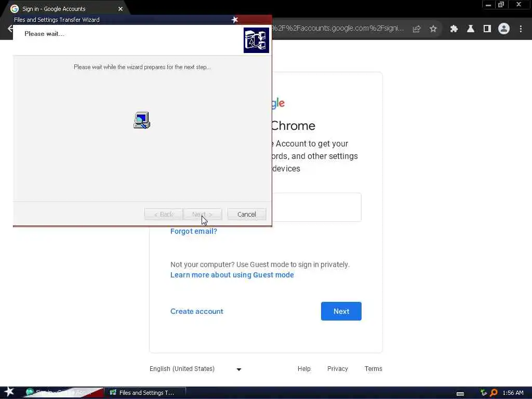Select the Sign in - Google Accounts tab

(x=64, y=9)
